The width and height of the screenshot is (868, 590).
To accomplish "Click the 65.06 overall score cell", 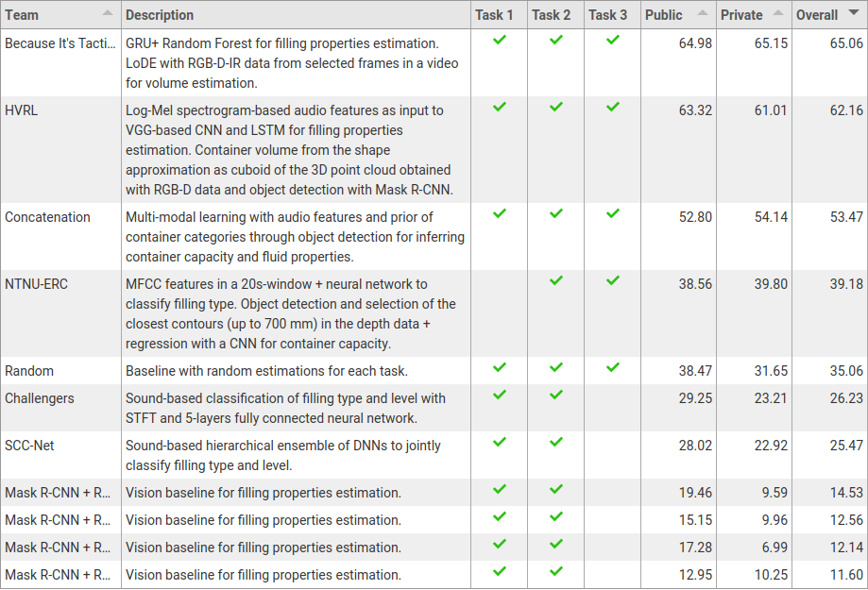I will point(843,43).
